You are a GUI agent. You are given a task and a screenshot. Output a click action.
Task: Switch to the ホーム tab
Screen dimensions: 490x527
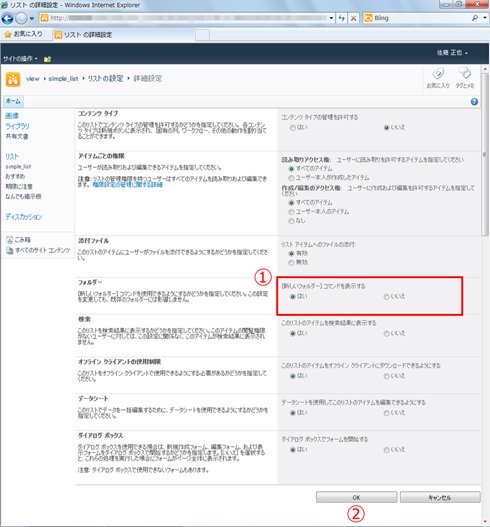pos(13,101)
